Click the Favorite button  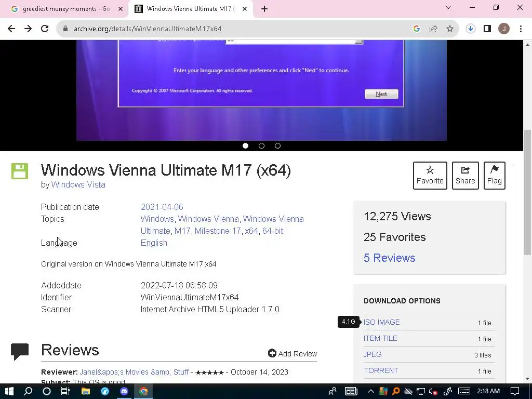pos(430,176)
